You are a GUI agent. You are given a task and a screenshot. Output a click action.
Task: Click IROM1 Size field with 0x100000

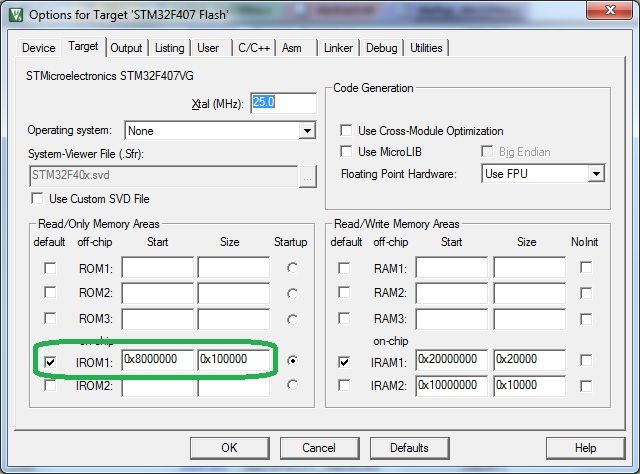point(234,360)
